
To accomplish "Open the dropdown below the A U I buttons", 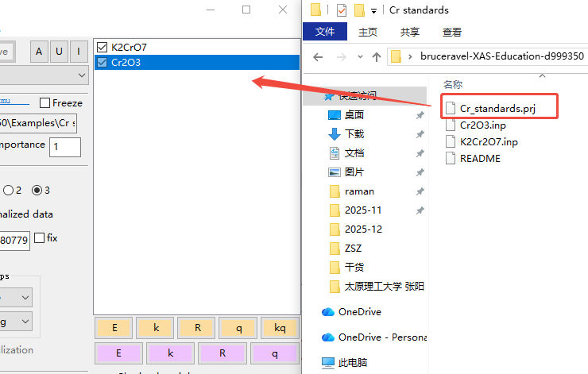I will pos(82,75).
